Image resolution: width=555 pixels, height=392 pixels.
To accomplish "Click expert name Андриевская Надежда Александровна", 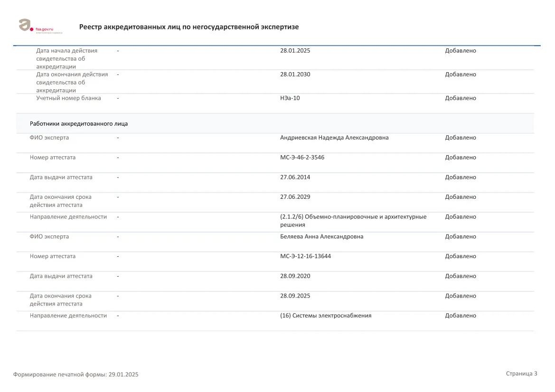I will (334, 138).
